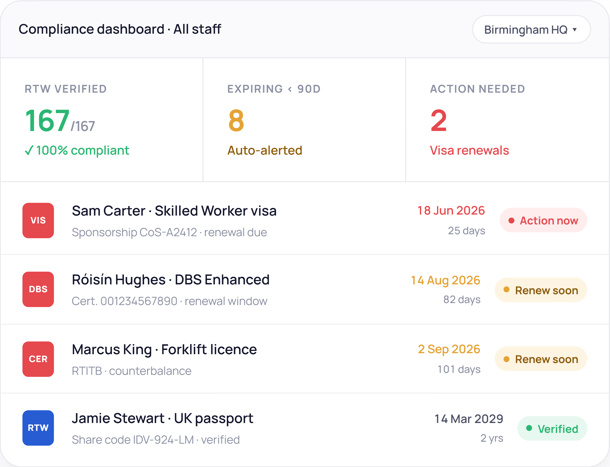Click the EXPIRING < 90D card heading
This screenshot has width=610, height=467.
(x=274, y=89)
